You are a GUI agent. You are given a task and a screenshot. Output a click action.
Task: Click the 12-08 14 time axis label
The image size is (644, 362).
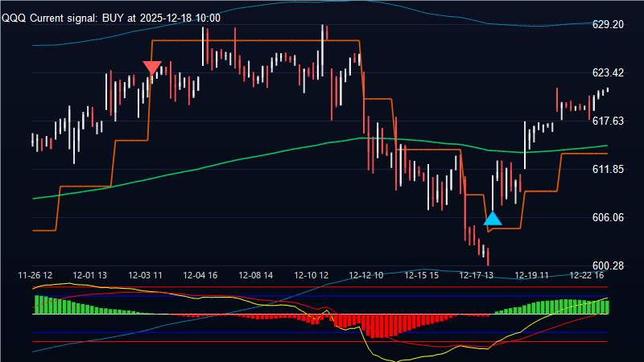256,275
